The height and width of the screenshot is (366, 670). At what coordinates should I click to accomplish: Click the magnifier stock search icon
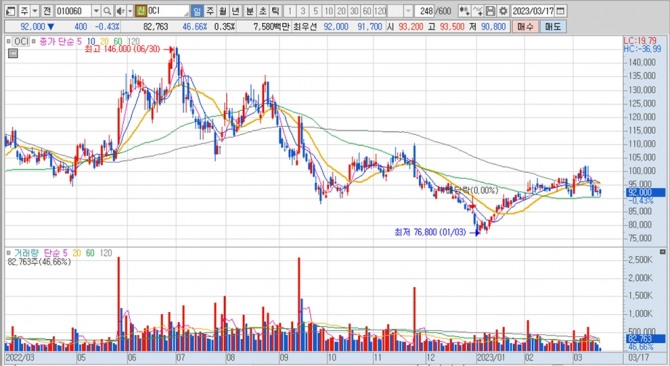pos(108,11)
